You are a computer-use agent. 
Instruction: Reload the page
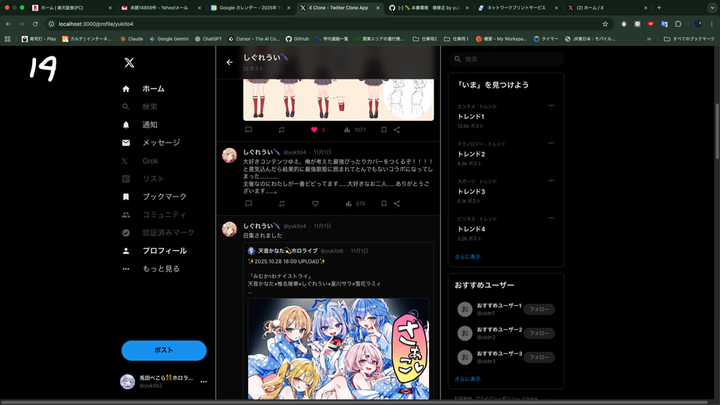tap(35, 24)
